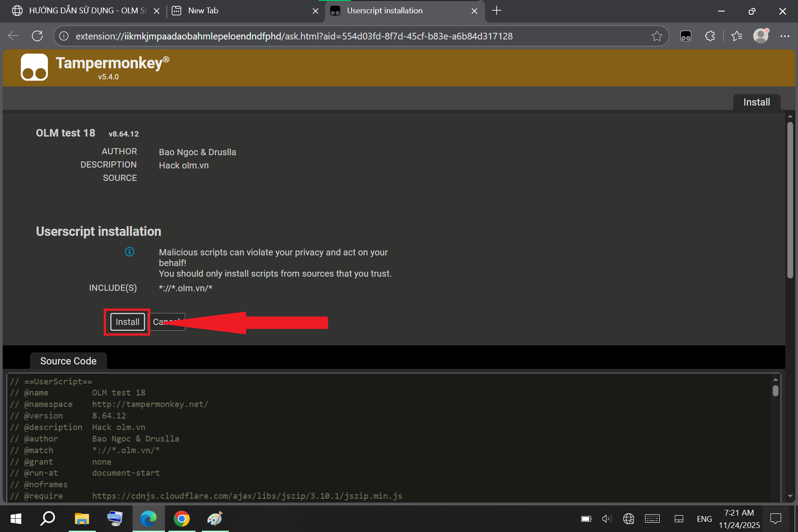
Task: Open the browser profile avatar
Action: pyautogui.click(x=761, y=36)
